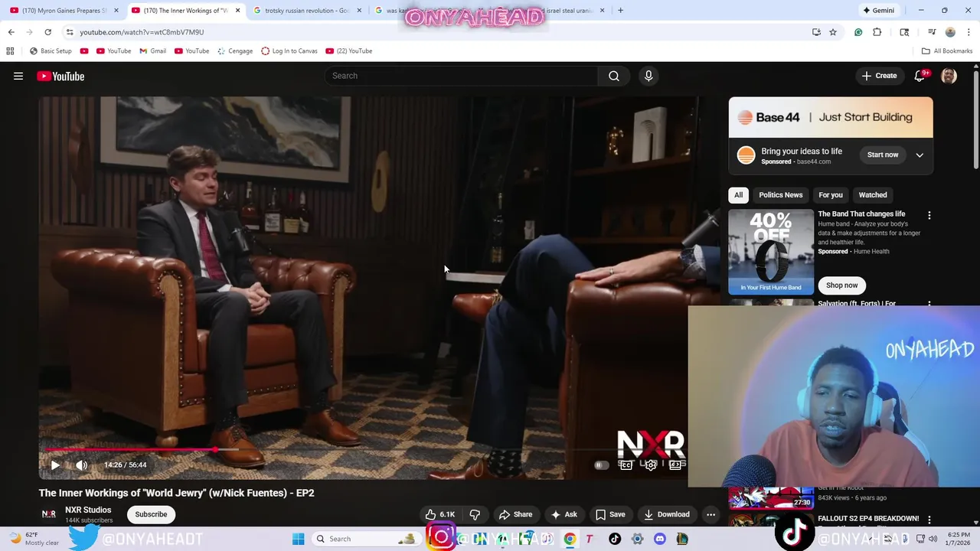Play the video
Image resolution: width=980 pixels, height=551 pixels.
(55, 465)
